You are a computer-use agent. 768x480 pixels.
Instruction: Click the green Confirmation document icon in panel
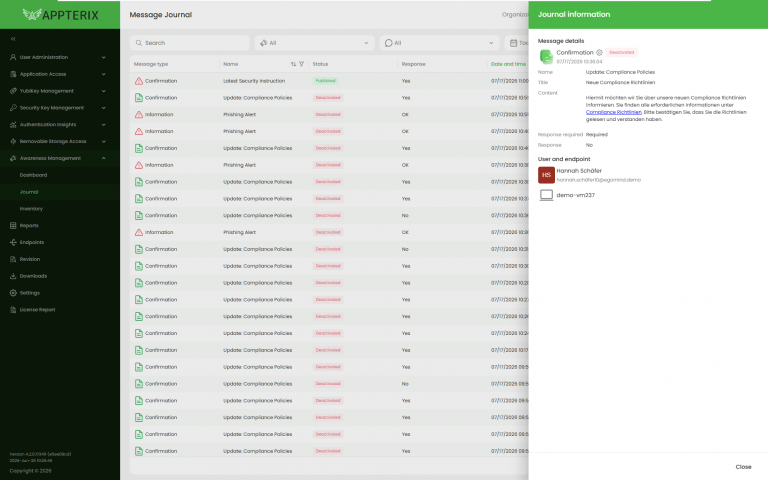point(546,57)
